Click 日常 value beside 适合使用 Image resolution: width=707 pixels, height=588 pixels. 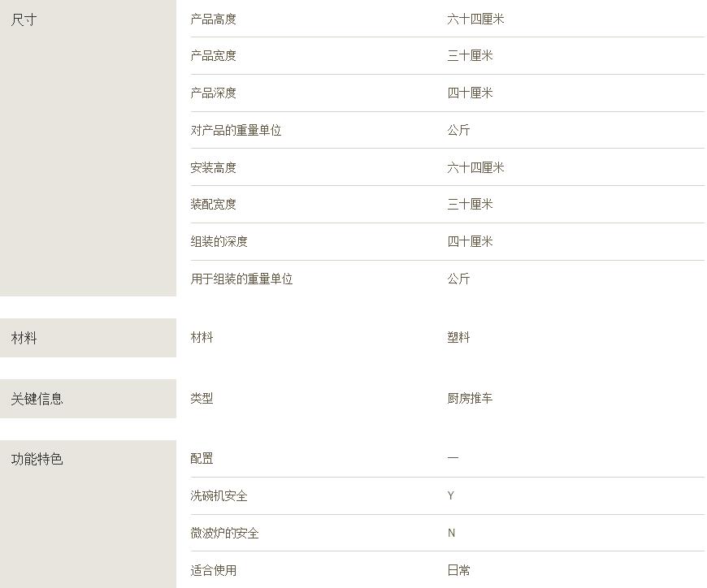tap(458, 571)
